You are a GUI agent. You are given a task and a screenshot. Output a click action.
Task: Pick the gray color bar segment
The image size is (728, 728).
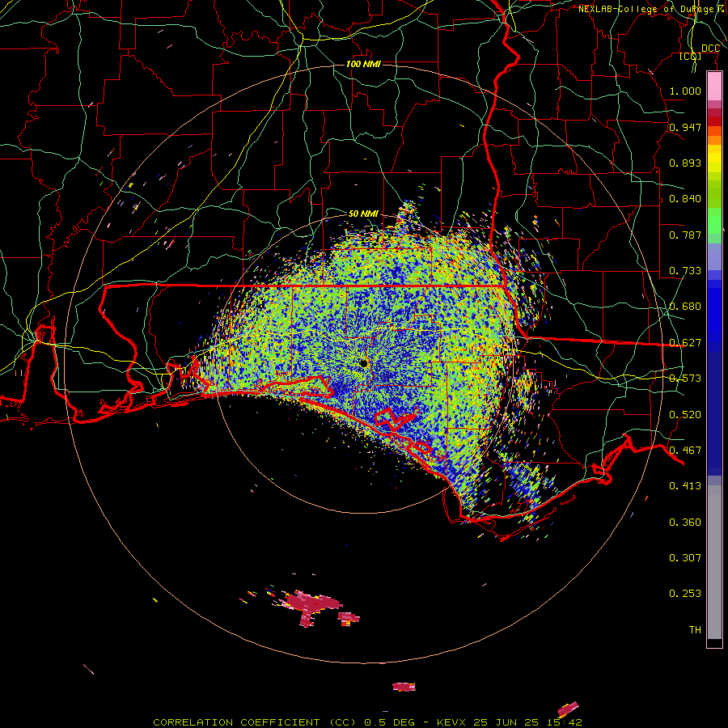coord(714,562)
